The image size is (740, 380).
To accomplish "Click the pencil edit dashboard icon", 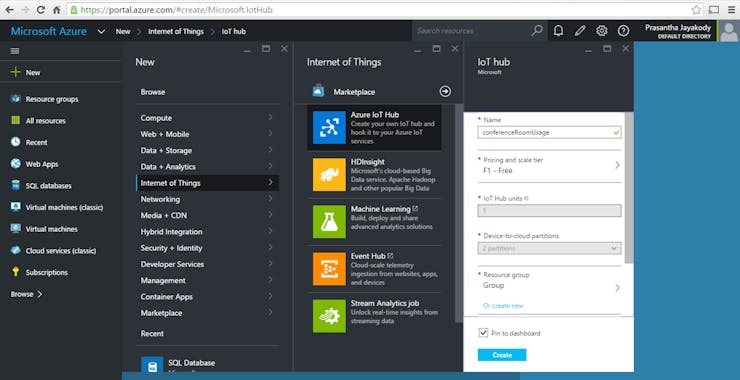I will [x=580, y=31].
